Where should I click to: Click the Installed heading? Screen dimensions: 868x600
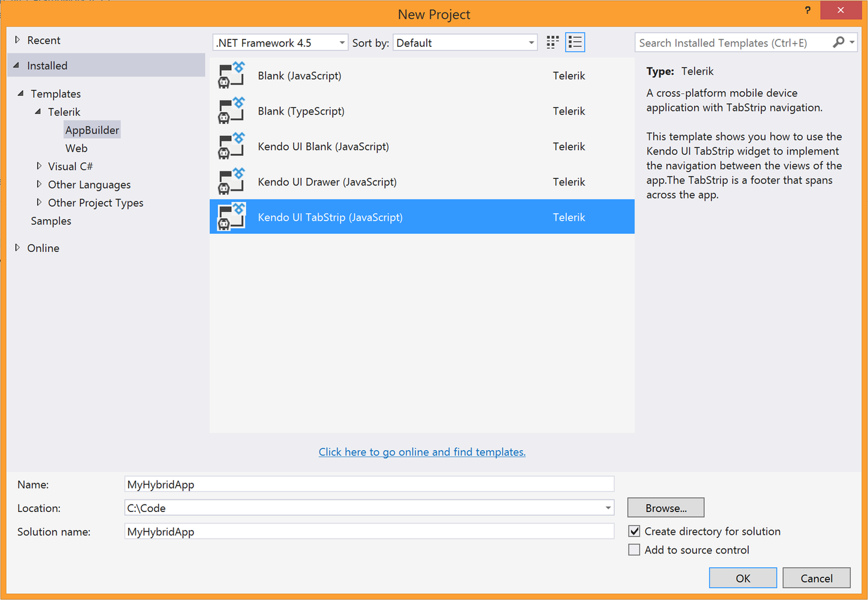click(47, 65)
